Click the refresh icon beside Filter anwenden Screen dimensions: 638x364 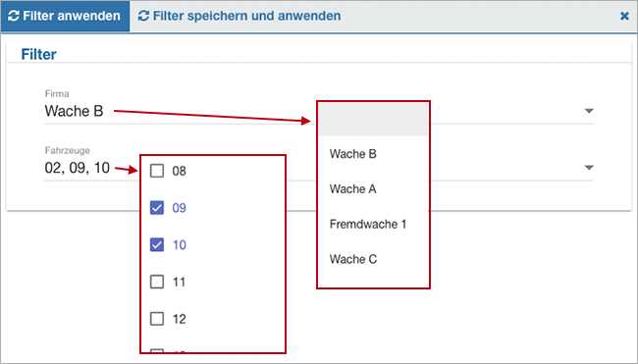[14, 16]
